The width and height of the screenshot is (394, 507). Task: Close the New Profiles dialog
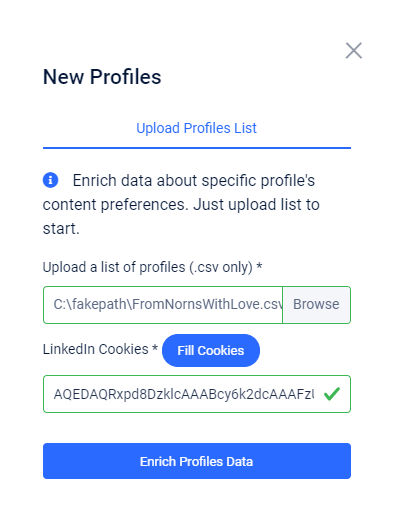[x=353, y=51]
